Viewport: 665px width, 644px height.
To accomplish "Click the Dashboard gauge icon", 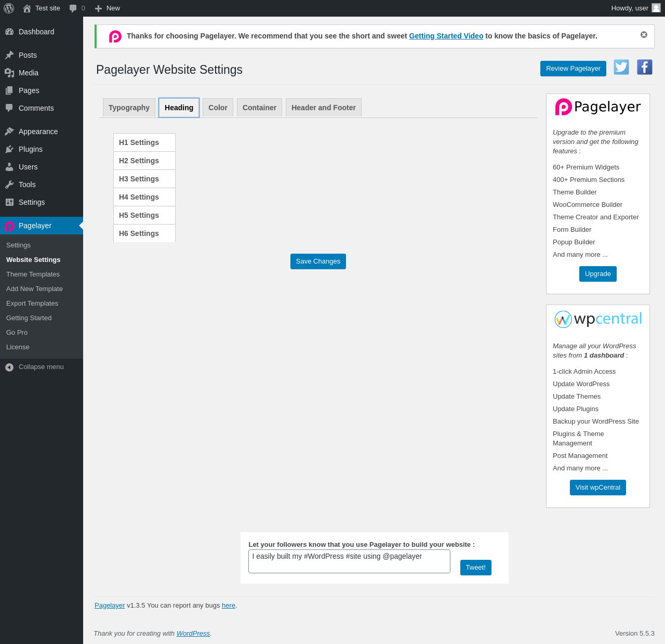I will coord(9,32).
